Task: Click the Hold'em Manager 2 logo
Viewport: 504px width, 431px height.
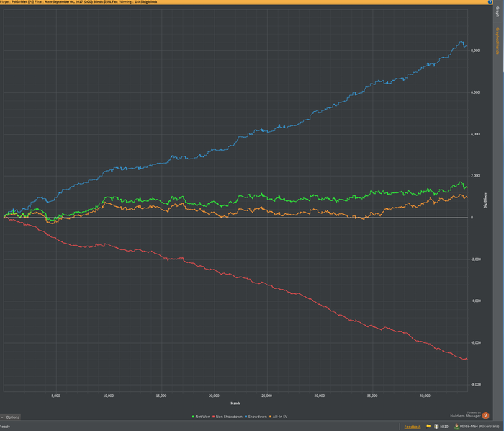Action: point(486,416)
